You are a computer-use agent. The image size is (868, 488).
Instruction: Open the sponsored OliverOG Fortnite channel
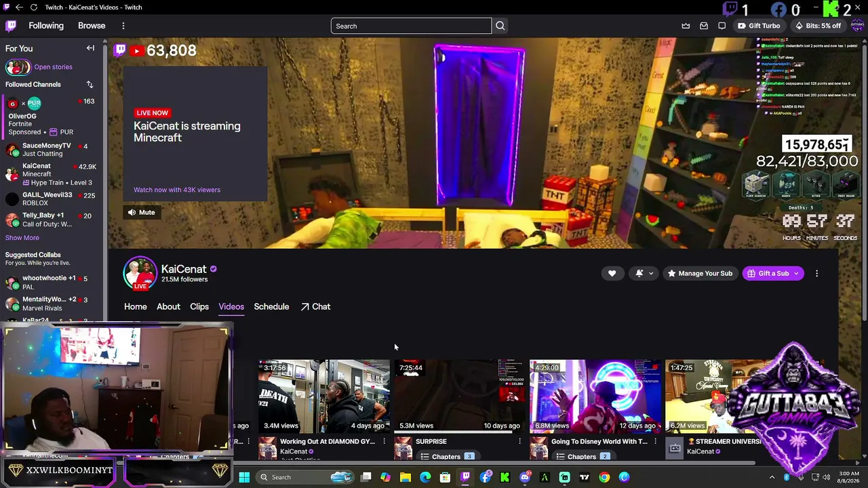[x=51, y=116]
